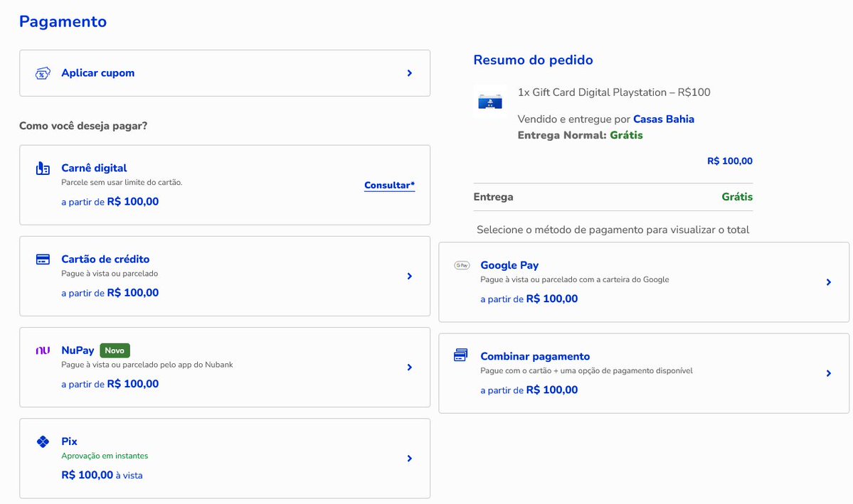Select Aplicar cupom label
Viewport: 853px width, 504px height.
[98, 73]
